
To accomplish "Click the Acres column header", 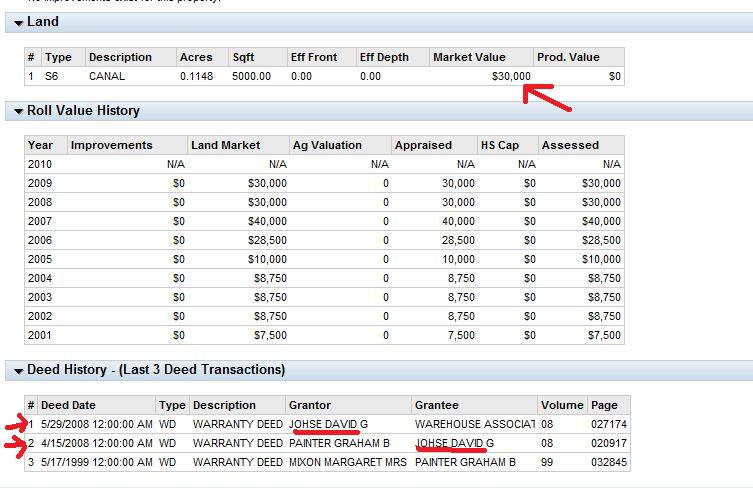I will [x=195, y=57].
